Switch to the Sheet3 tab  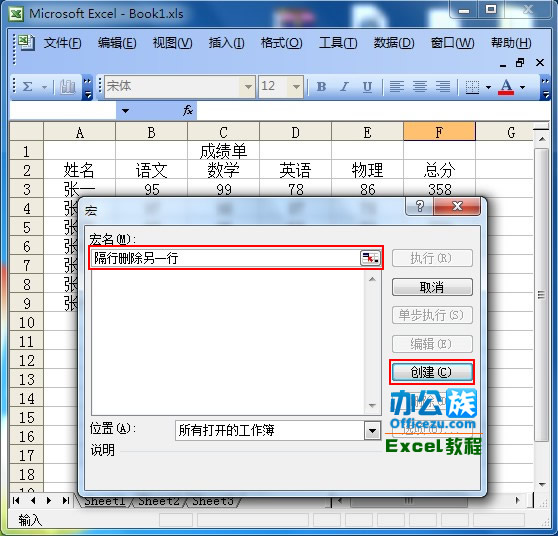click(x=213, y=501)
